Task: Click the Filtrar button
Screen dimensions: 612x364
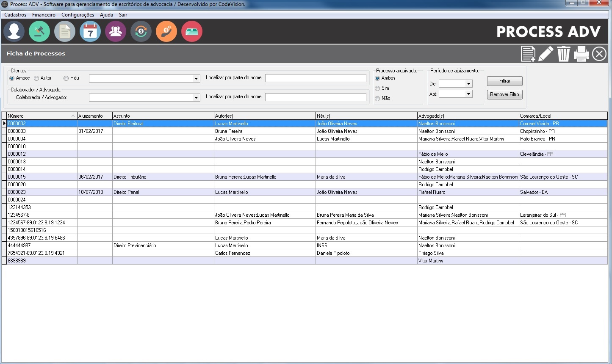Action: (x=504, y=81)
